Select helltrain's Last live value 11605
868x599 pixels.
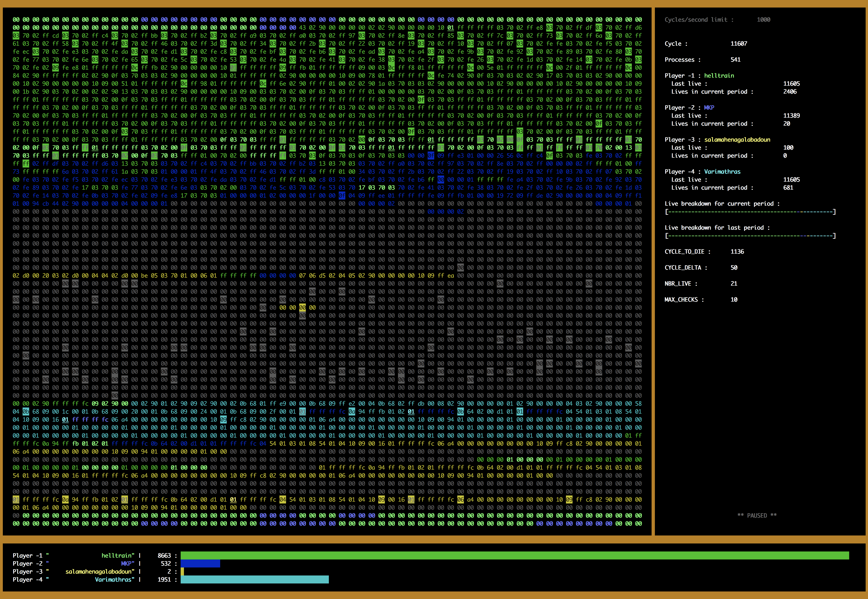coord(792,84)
